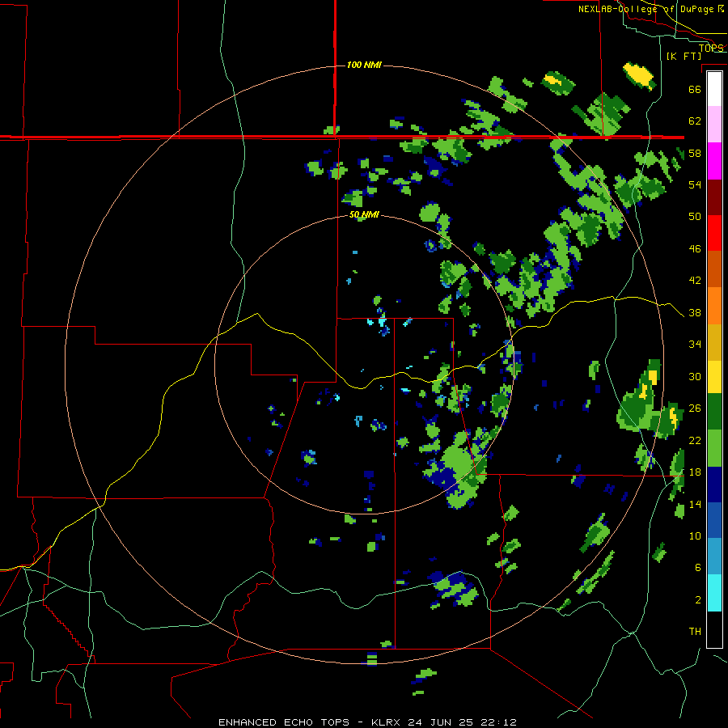The image size is (728, 728).
Task: Click the legend value 38
Action: (695, 313)
